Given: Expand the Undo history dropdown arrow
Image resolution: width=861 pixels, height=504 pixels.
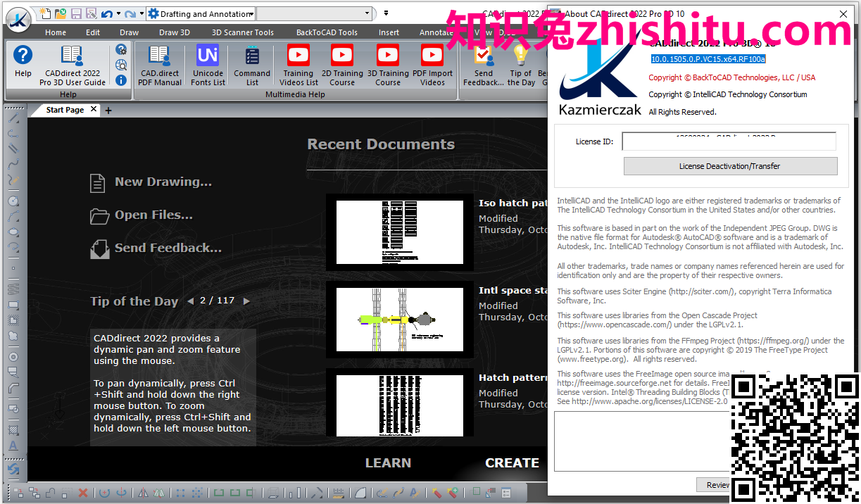Looking at the screenshot, I should [118, 13].
